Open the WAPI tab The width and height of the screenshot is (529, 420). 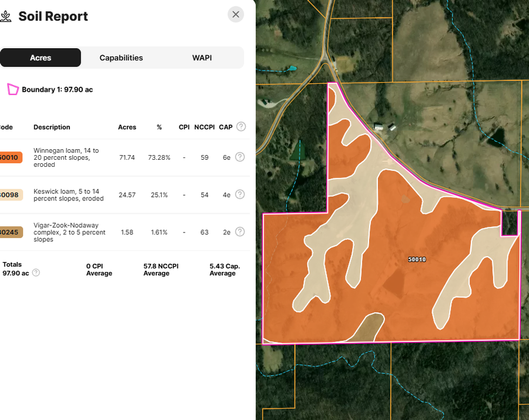point(202,58)
